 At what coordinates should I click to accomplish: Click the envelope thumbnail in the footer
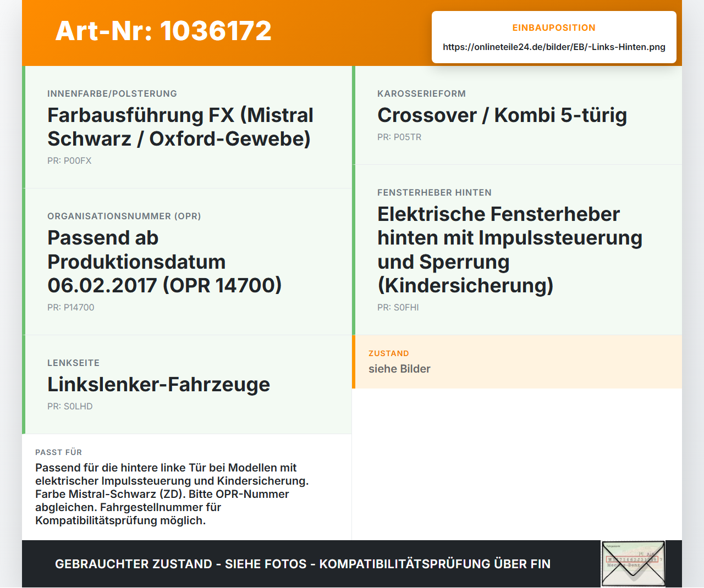(634, 564)
